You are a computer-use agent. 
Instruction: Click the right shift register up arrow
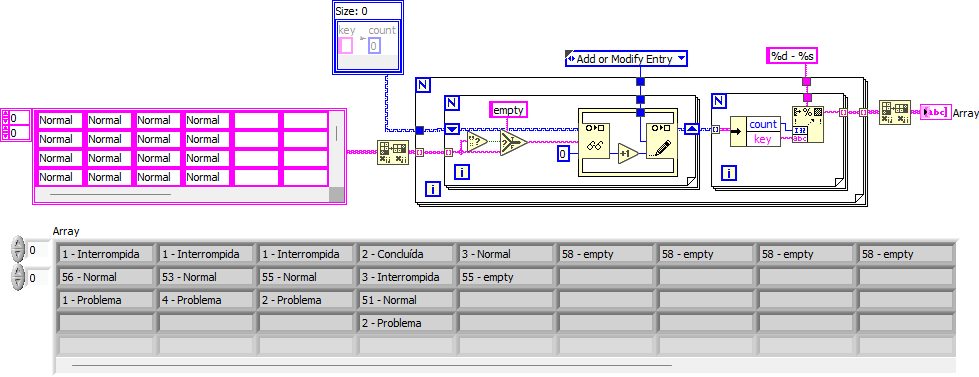[x=691, y=130]
